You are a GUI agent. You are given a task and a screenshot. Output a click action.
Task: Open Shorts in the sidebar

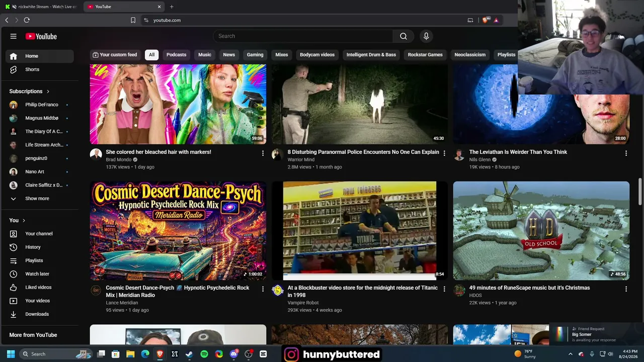40,69
